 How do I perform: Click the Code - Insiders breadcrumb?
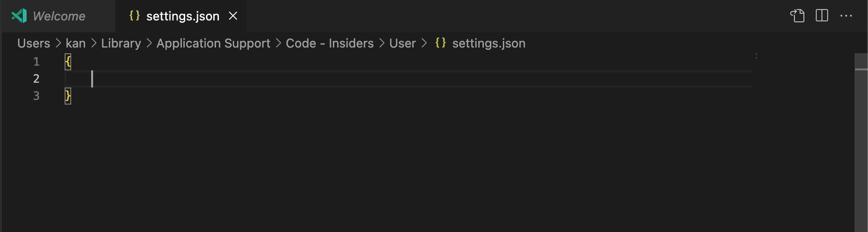(330, 43)
